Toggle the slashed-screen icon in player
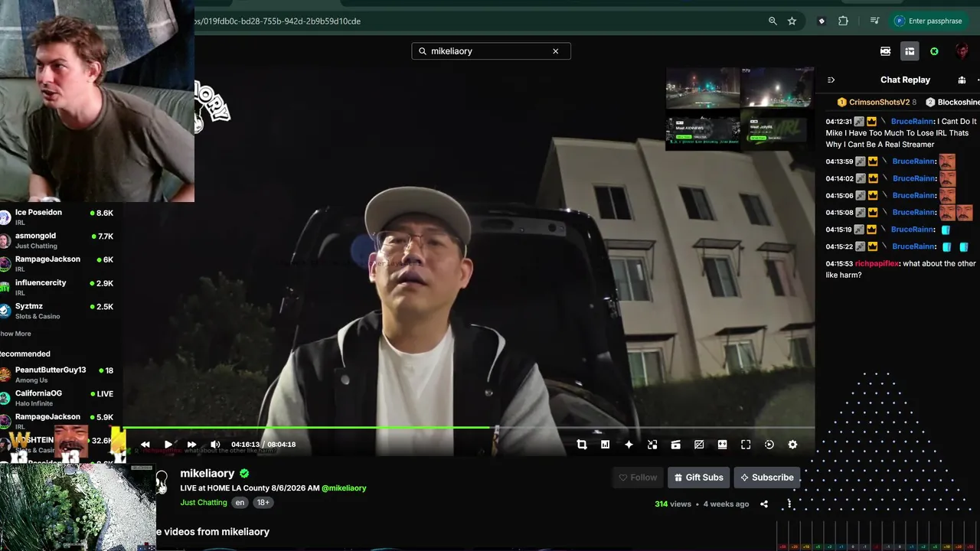Screen dimensions: 980x551 [x=699, y=445]
